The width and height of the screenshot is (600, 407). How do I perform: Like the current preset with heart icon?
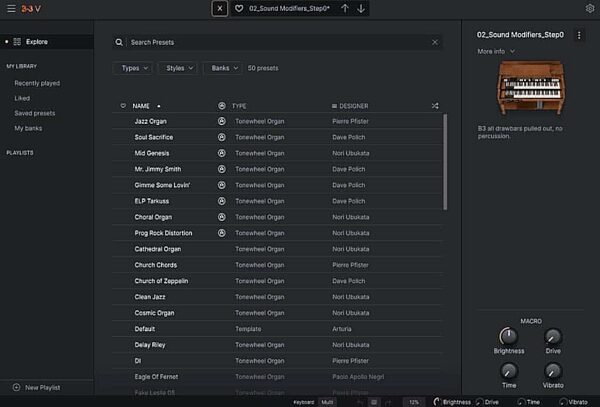(239, 8)
